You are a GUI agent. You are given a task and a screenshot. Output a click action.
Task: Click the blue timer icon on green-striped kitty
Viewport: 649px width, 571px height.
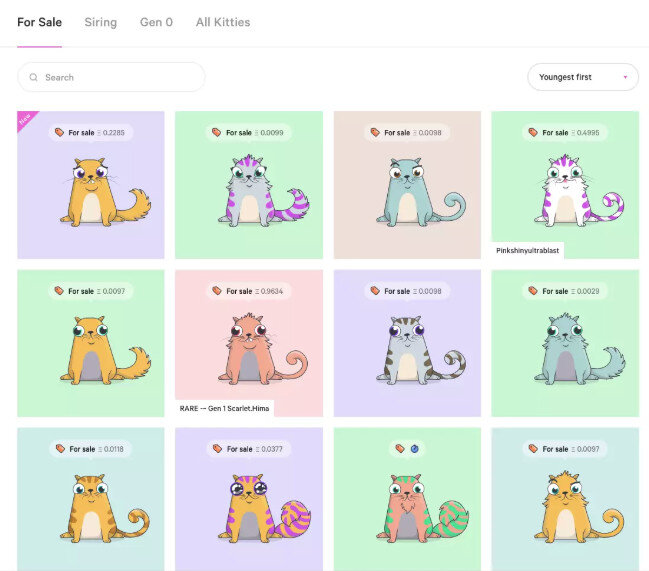coord(415,449)
